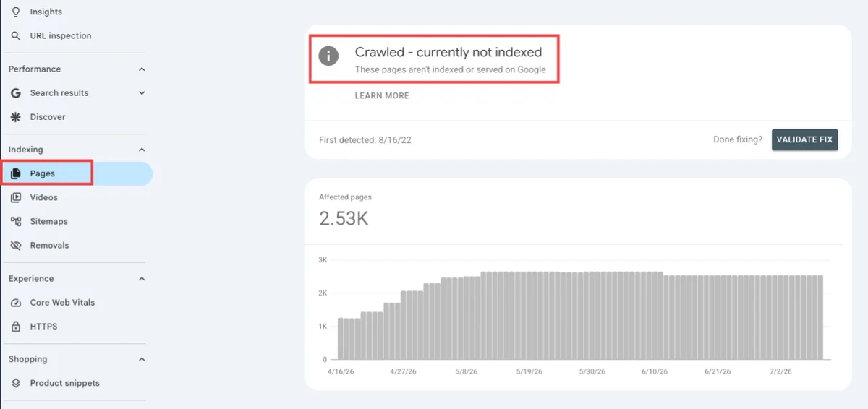Click the VALIDATE FIX button
Viewport: 868px width, 409px height.
(804, 139)
